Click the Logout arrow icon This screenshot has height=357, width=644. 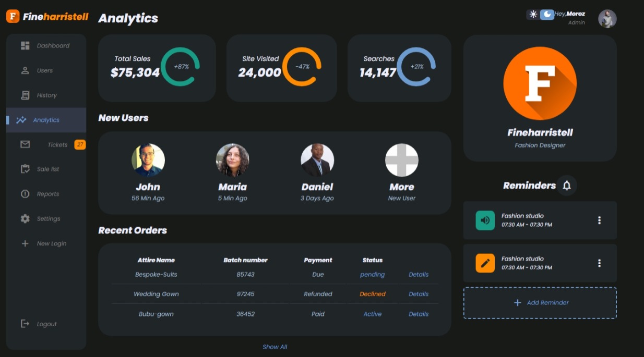pyautogui.click(x=25, y=324)
